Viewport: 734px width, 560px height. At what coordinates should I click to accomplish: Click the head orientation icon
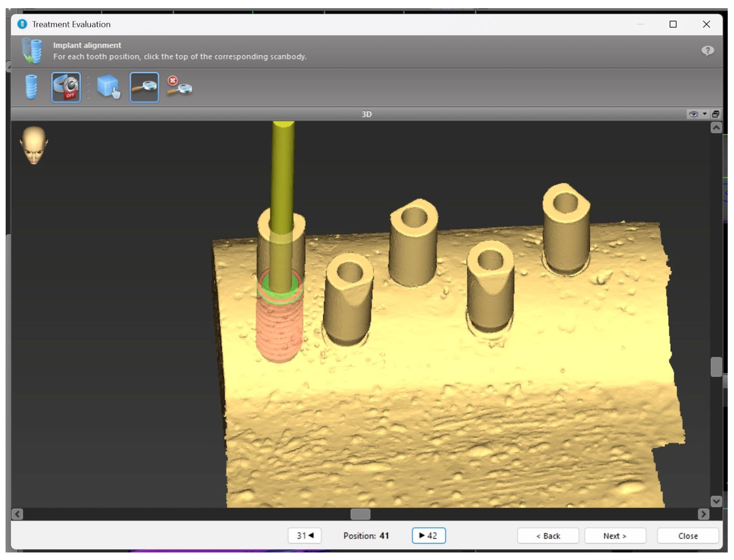tap(34, 145)
